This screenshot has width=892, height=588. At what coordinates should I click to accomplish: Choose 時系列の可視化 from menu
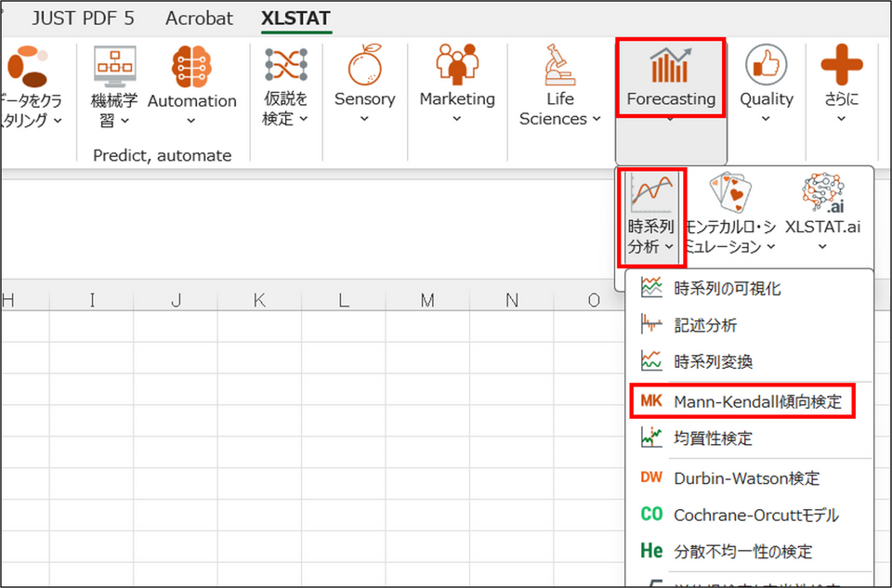coord(749,288)
